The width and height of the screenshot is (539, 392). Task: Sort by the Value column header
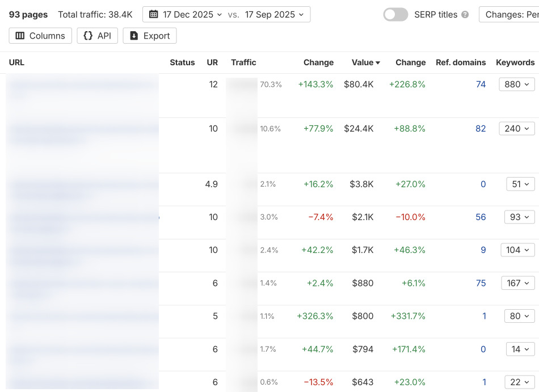(365, 62)
